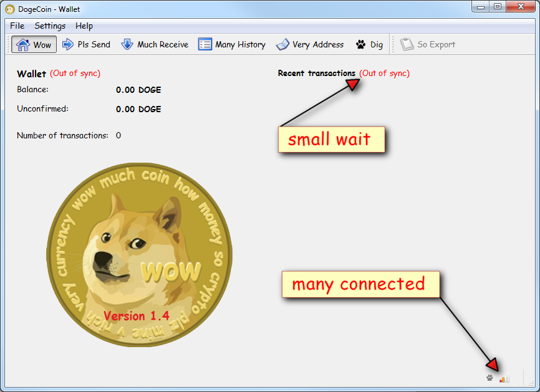Open the Wow home overview tab

point(34,45)
